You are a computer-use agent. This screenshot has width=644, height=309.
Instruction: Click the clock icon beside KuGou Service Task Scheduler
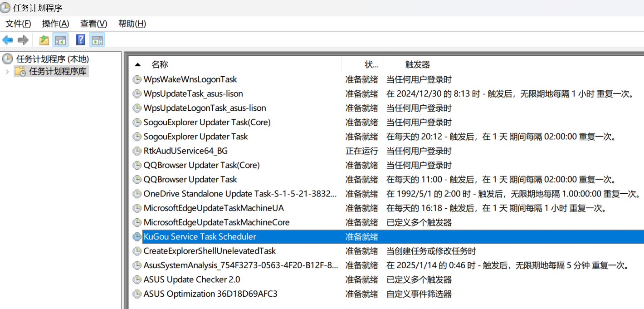(137, 236)
